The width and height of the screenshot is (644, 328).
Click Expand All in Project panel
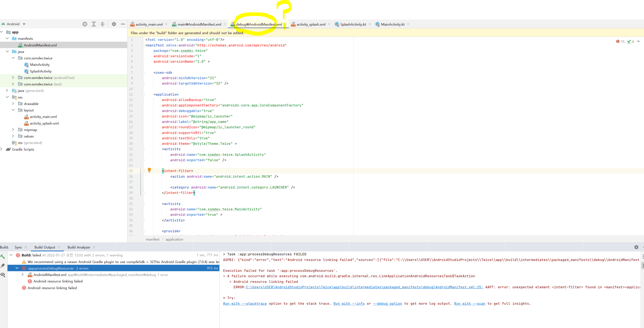(x=94, y=24)
